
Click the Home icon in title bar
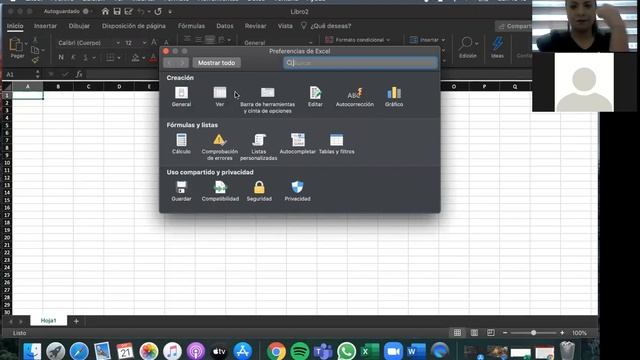tap(105, 11)
